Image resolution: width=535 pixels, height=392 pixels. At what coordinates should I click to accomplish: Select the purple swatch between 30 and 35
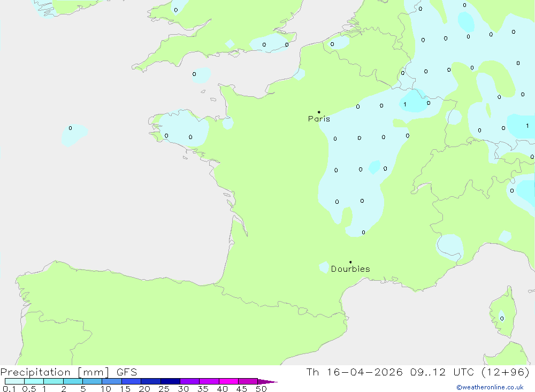click(x=189, y=381)
